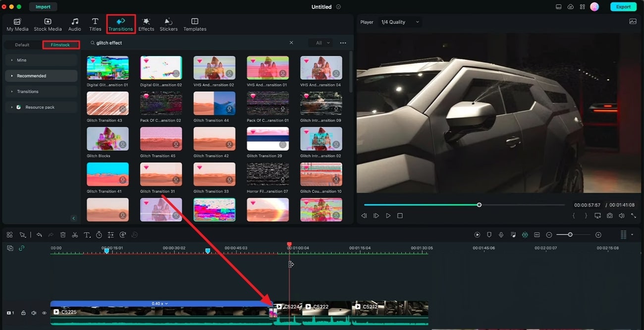
Task: Open the Templates tab
Action: (195, 25)
